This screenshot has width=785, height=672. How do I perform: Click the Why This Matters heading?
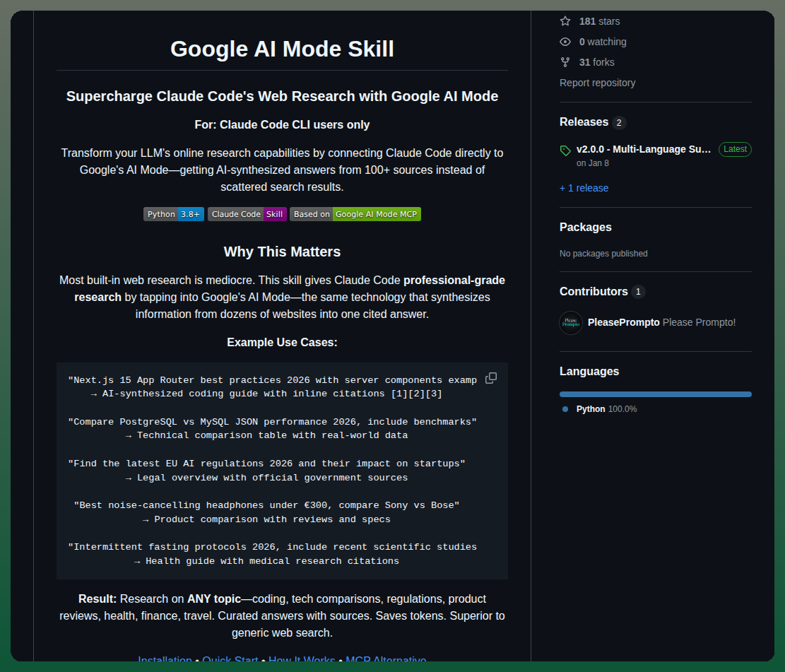[282, 252]
